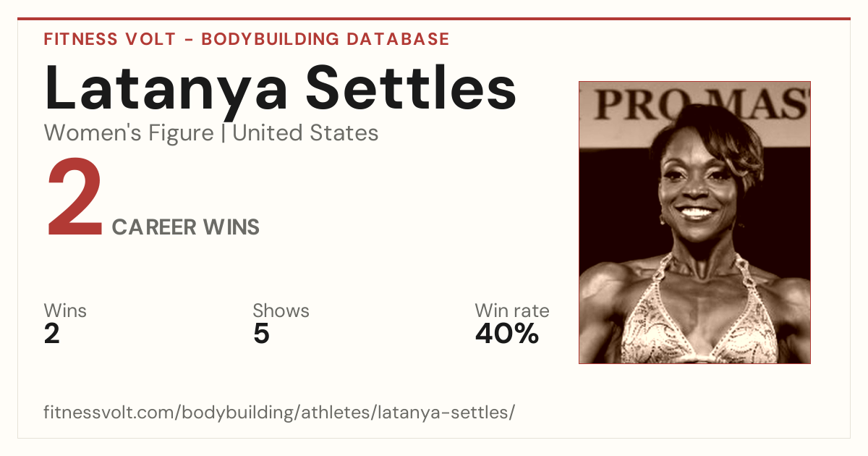This screenshot has width=868, height=456.
Task: Open the fitnessvolt.com athlete URL link
Action: (279, 413)
